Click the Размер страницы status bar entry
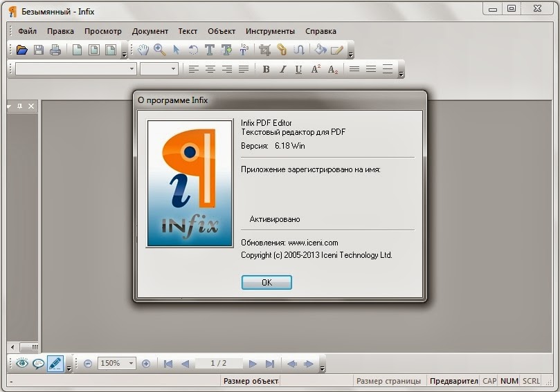560x392 pixels. click(x=388, y=382)
